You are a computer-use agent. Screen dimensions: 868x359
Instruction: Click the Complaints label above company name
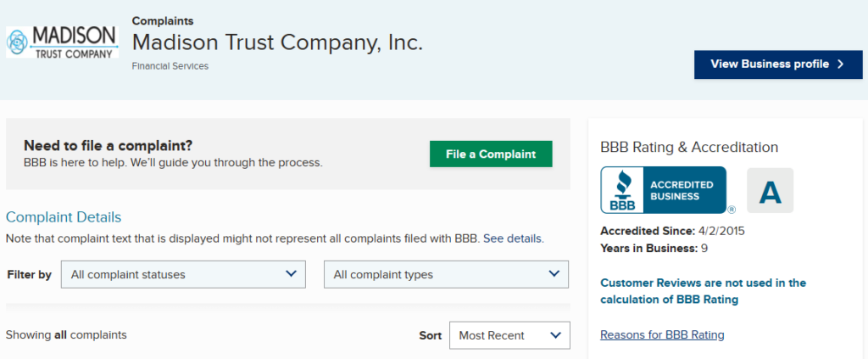(x=163, y=21)
